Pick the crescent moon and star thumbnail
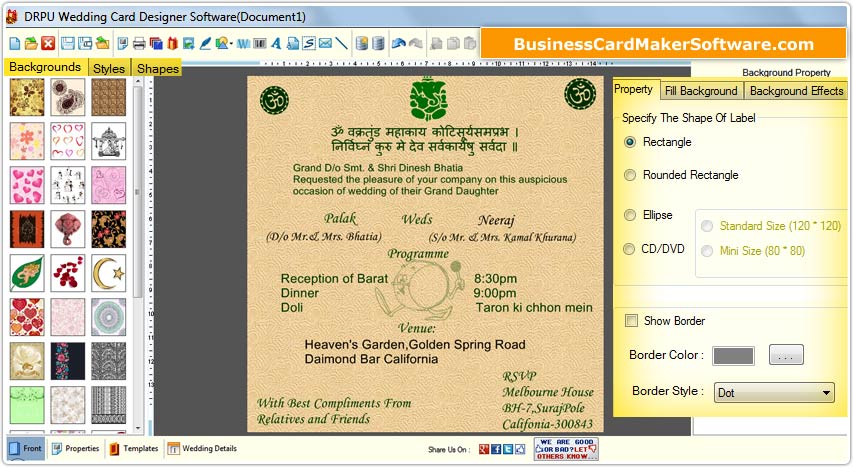This screenshot has width=853, height=467. 109,273
